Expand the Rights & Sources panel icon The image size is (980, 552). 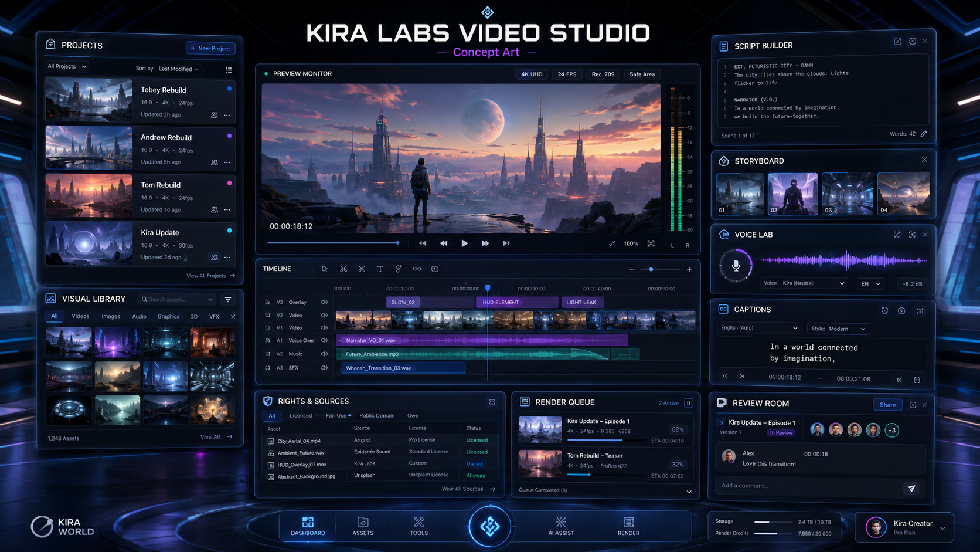[492, 402]
